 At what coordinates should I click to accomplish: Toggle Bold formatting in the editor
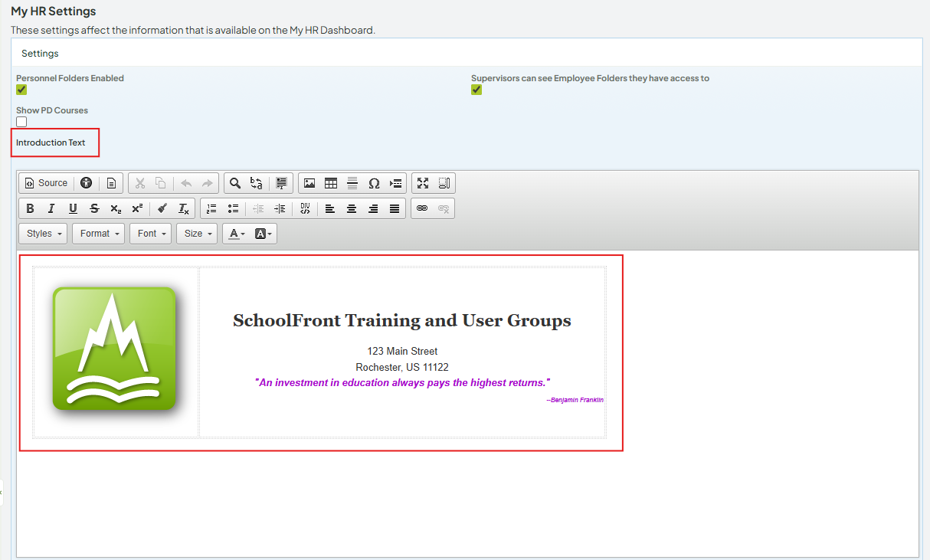(30, 208)
